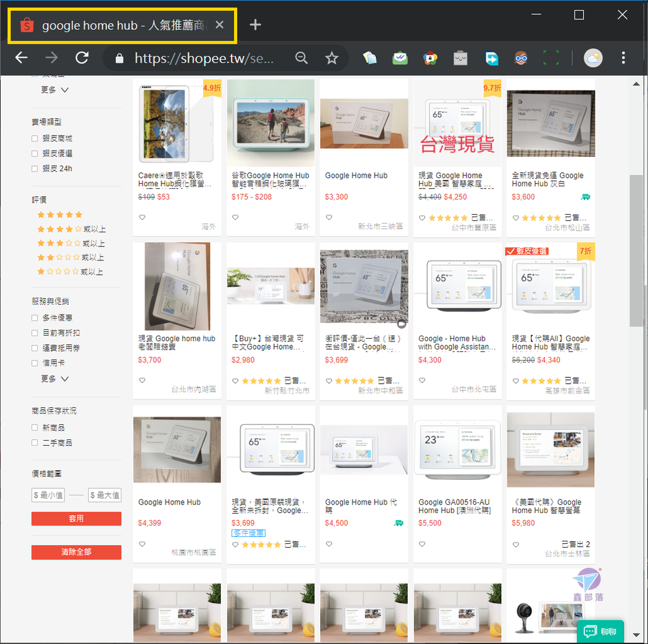
Task: Go back to the previous page
Action: tap(21, 58)
